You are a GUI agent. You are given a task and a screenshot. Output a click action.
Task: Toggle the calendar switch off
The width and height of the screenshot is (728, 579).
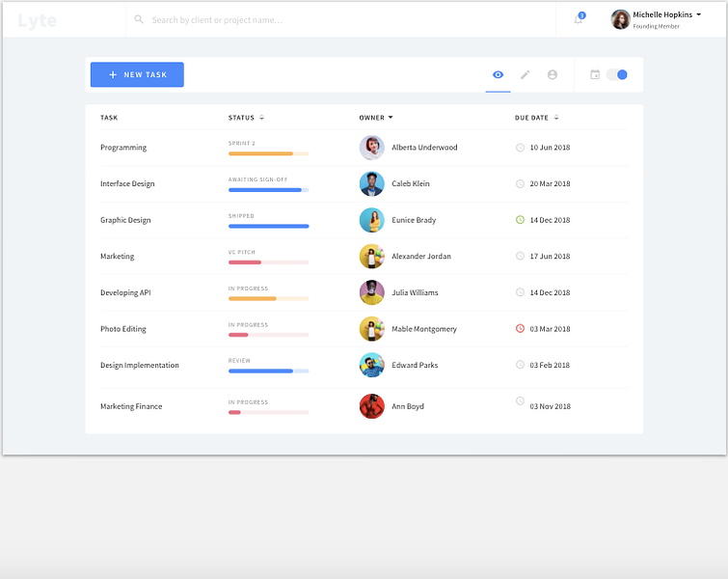pos(617,74)
